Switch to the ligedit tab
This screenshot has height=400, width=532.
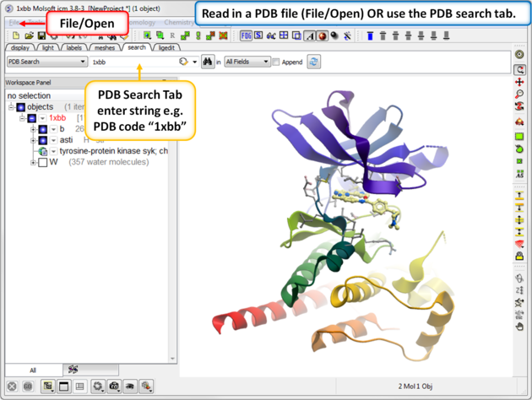[166, 48]
